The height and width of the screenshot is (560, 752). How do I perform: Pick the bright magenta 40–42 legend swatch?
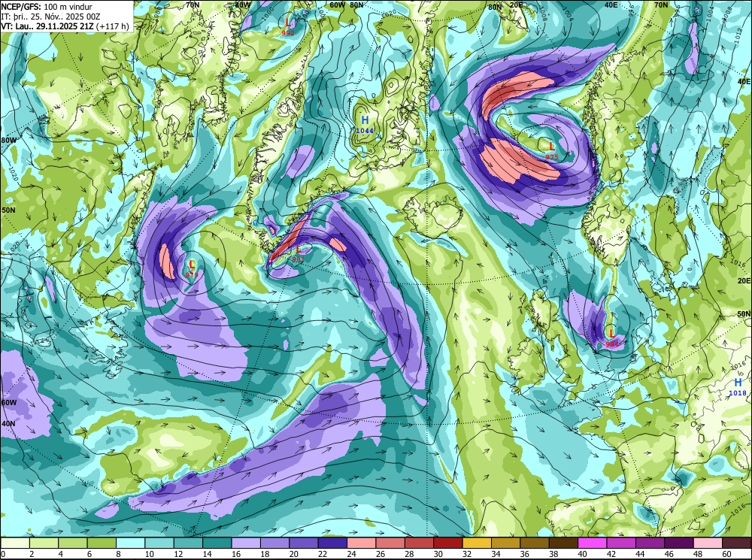click(593, 543)
